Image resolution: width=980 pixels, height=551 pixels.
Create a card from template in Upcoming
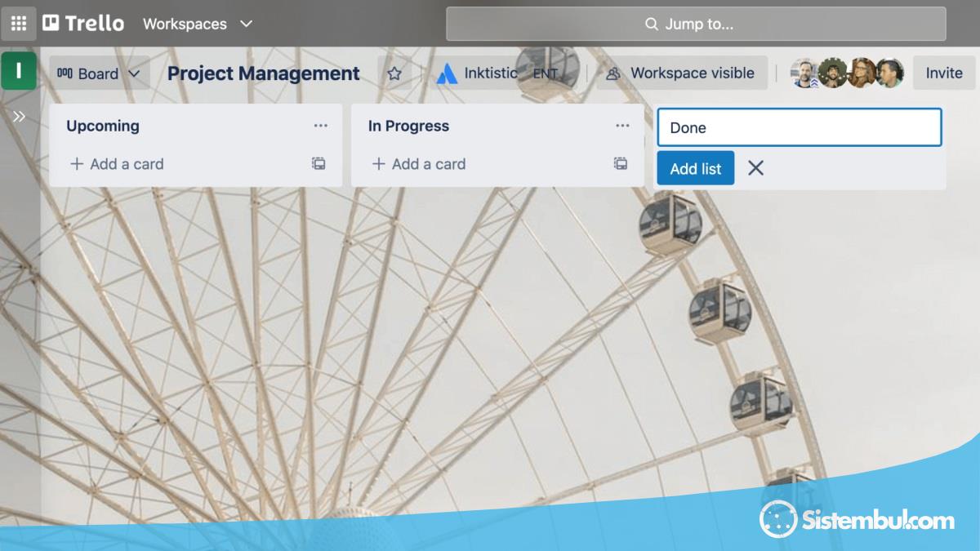click(x=318, y=163)
